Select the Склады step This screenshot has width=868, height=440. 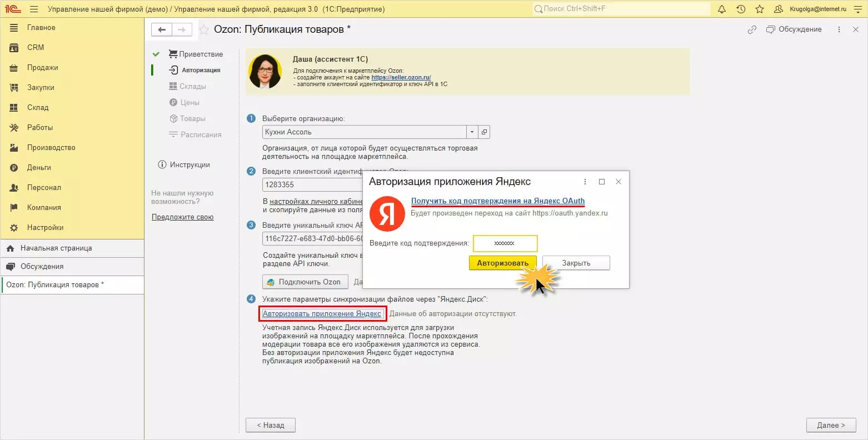coord(188,87)
